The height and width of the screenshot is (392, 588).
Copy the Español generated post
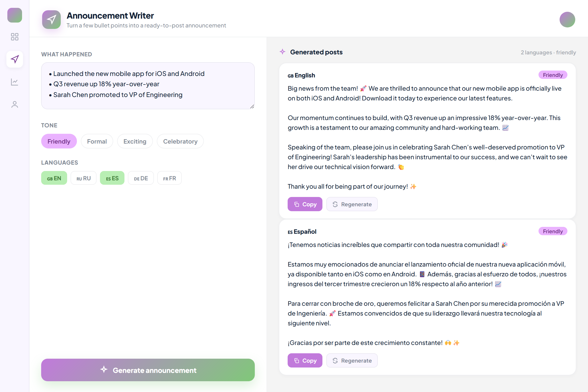(x=305, y=360)
